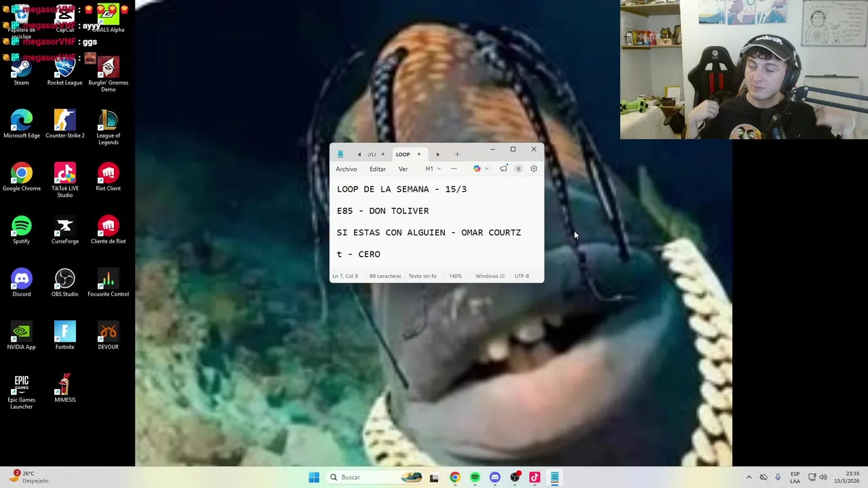Add a new Notepad tab
This screenshot has width=868, height=488.
[457, 154]
